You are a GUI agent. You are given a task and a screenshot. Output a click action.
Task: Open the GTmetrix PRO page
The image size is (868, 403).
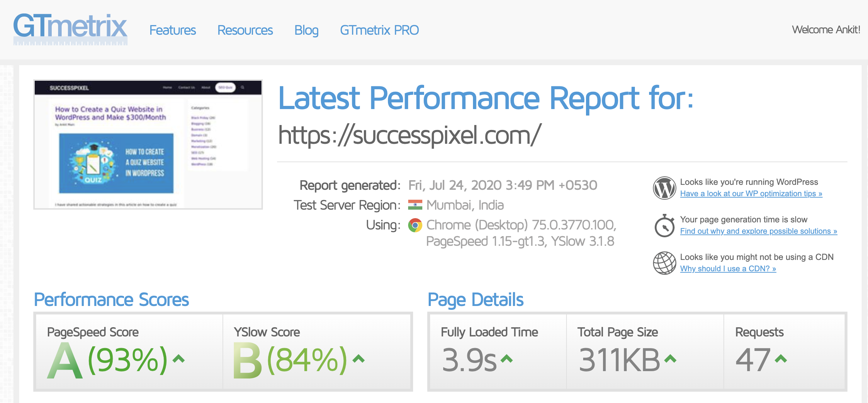(379, 30)
